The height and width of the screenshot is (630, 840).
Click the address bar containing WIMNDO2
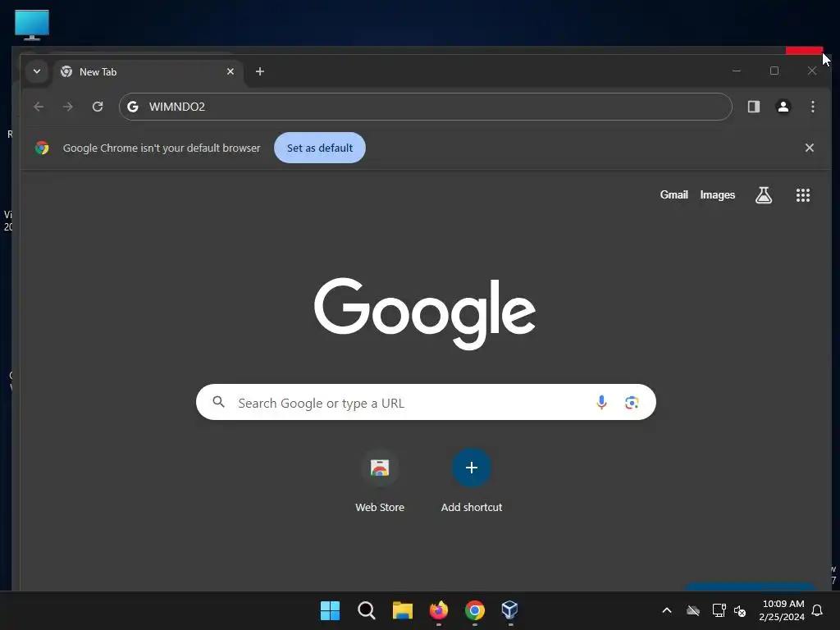(426, 107)
